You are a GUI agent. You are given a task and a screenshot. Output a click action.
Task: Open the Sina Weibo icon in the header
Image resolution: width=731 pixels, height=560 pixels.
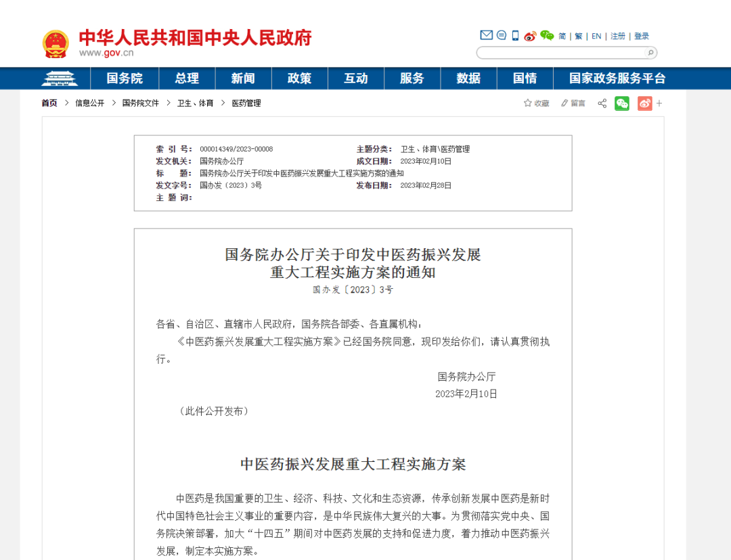tap(530, 35)
